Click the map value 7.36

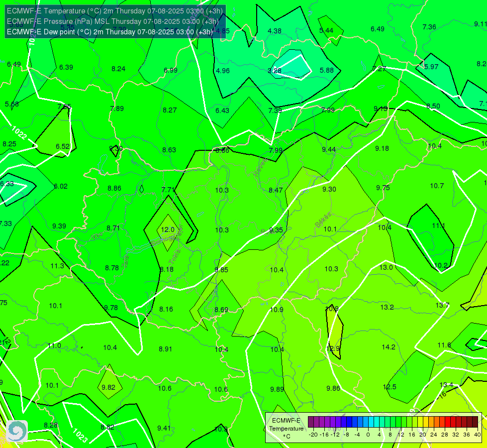coord(429,27)
